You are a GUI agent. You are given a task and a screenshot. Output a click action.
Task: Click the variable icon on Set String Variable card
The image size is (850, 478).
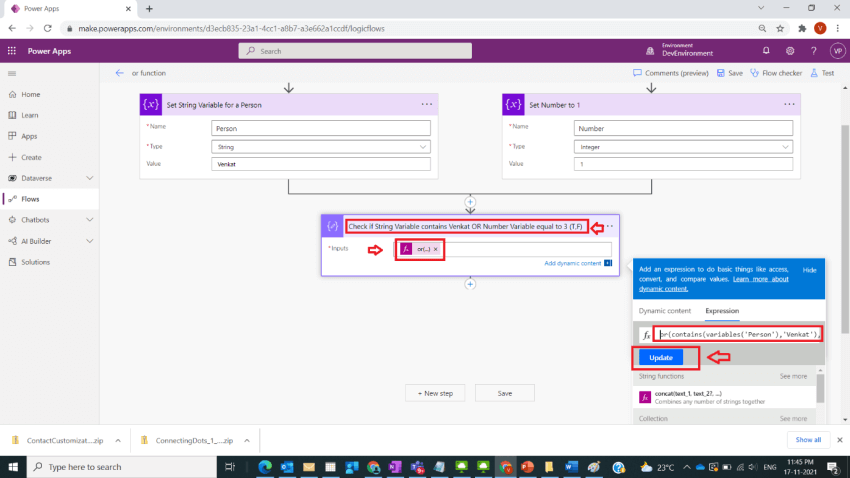151,105
